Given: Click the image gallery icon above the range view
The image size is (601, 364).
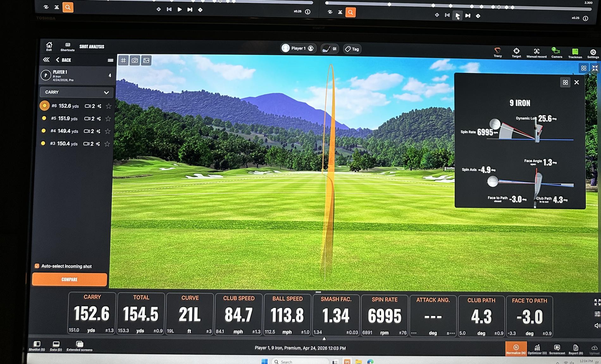Looking at the screenshot, I should tap(146, 60).
